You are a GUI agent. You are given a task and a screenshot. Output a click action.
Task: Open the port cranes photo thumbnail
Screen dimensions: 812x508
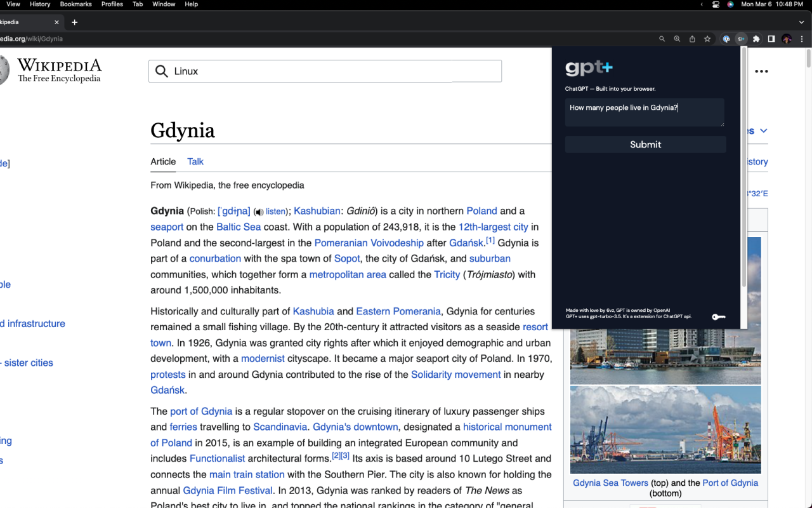665,430
